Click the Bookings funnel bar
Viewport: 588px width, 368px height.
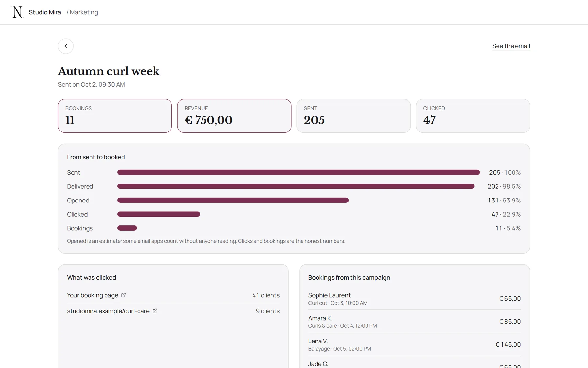tap(127, 228)
